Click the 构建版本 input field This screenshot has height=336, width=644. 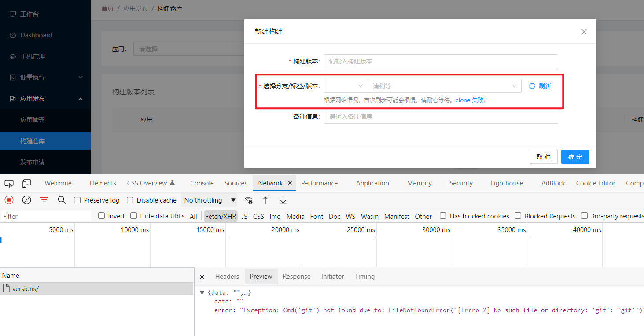pos(441,61)
